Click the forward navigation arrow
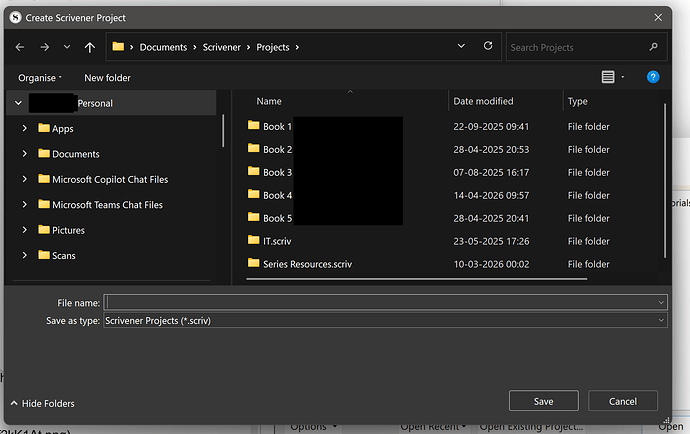The height and width of the screenshot is (434, 690). click(x=44, y=47)
